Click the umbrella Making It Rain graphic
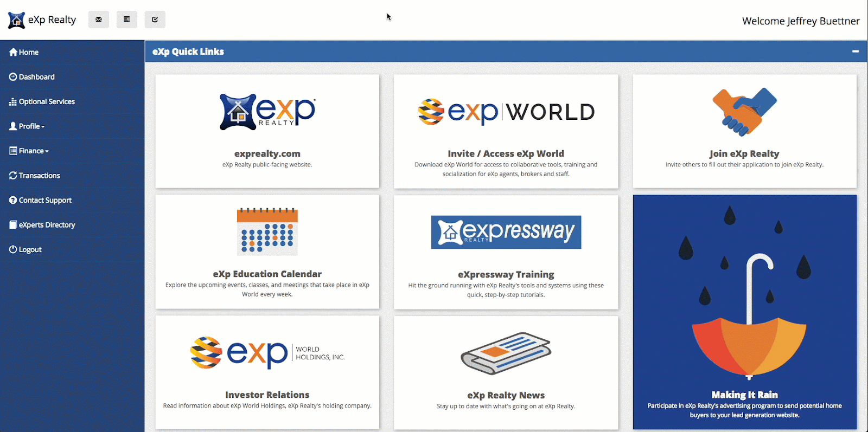Screen dimensions: 868x432 tap(749, 320)
